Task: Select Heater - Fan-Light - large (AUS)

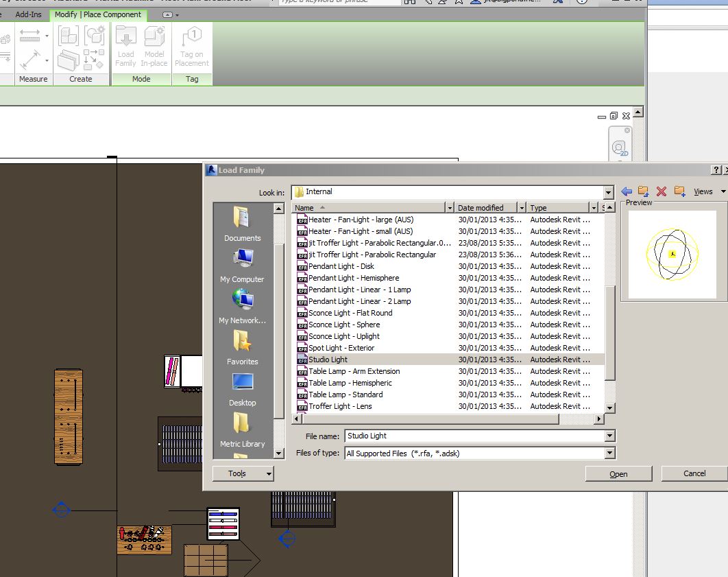Action: (361, 220)
